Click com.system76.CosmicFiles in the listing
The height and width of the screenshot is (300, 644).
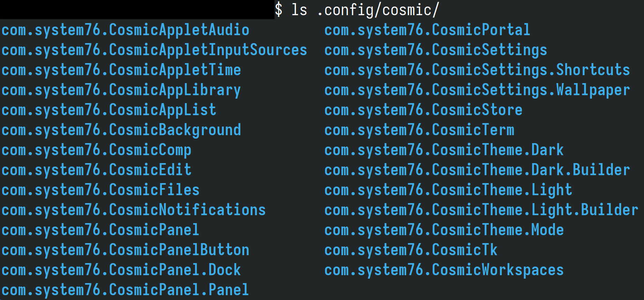tap(100, 190)
